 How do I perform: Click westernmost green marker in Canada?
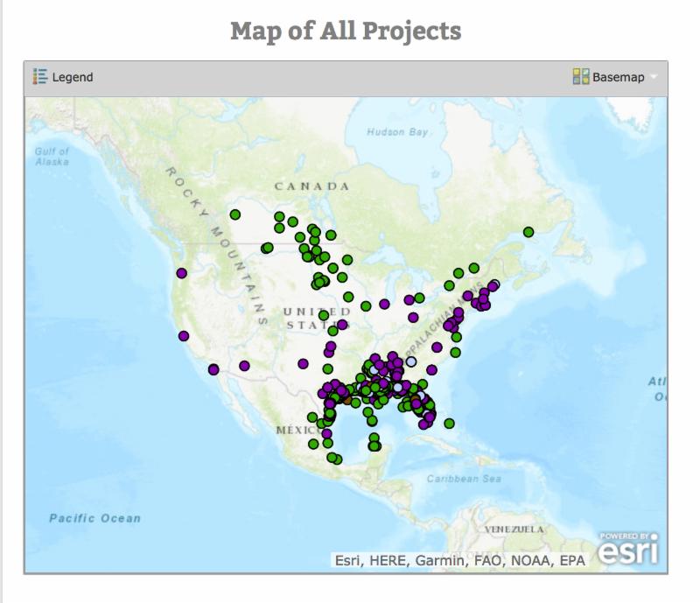pos(234,214)
